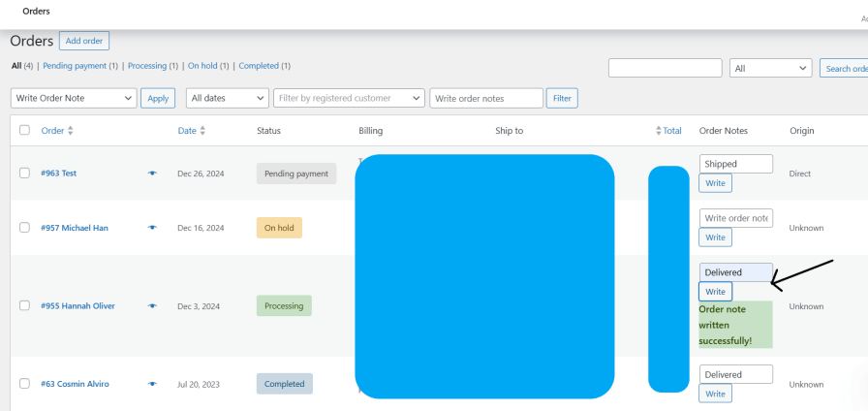
Task: Click Write button for order #963 Test
Action: [x=715, y=183]
